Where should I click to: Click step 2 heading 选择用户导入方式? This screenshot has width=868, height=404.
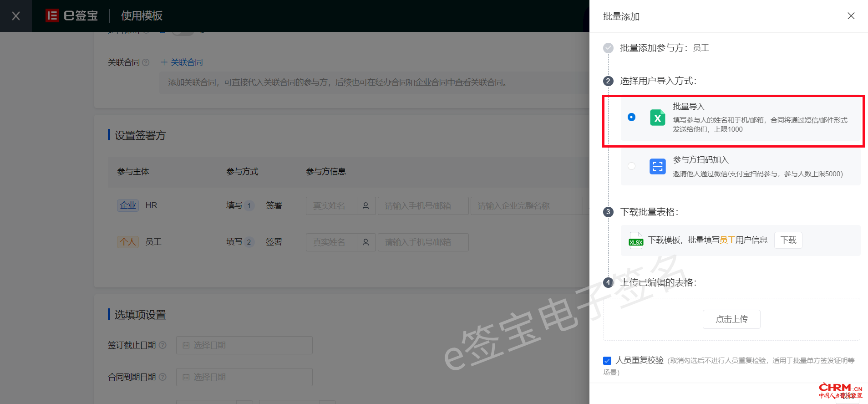click(x=658, y=81)
